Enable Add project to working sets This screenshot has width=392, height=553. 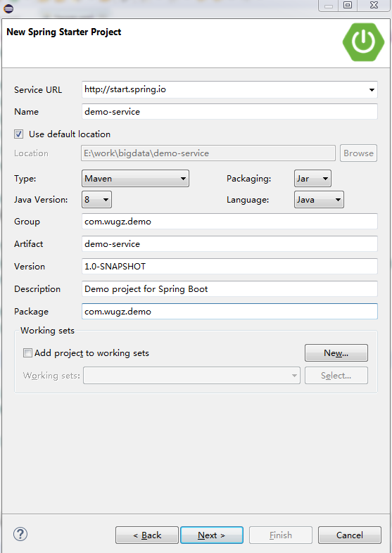click(x=27, y=352)
